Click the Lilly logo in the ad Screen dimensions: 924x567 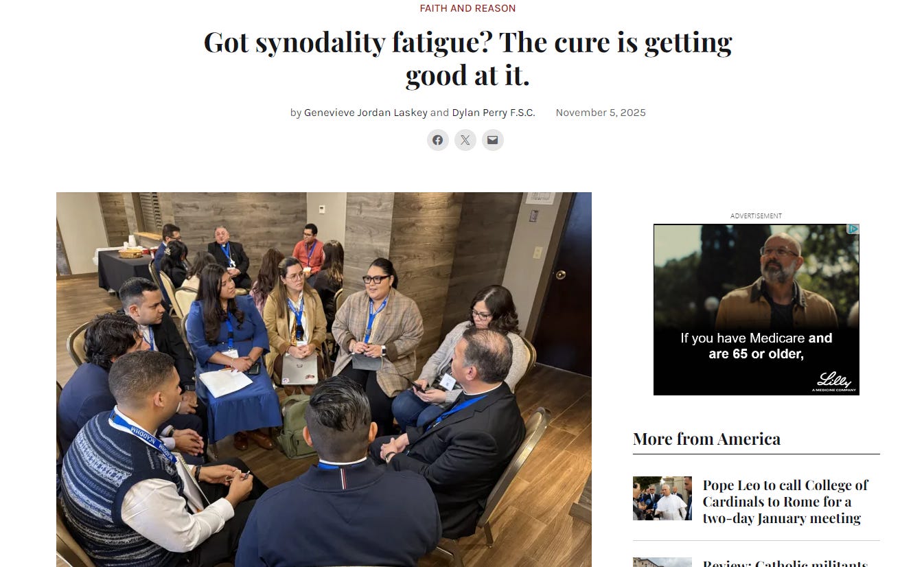833,381
